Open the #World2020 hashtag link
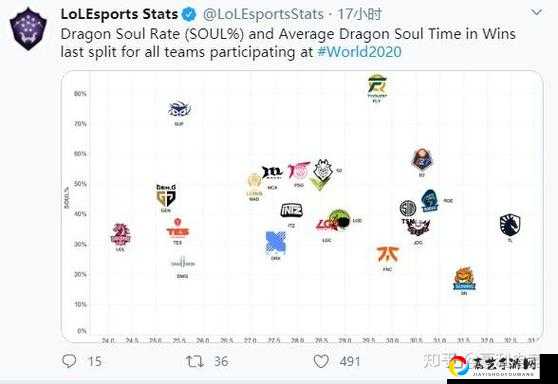Viewport: 558px width, 384px height. click(359, 52)
